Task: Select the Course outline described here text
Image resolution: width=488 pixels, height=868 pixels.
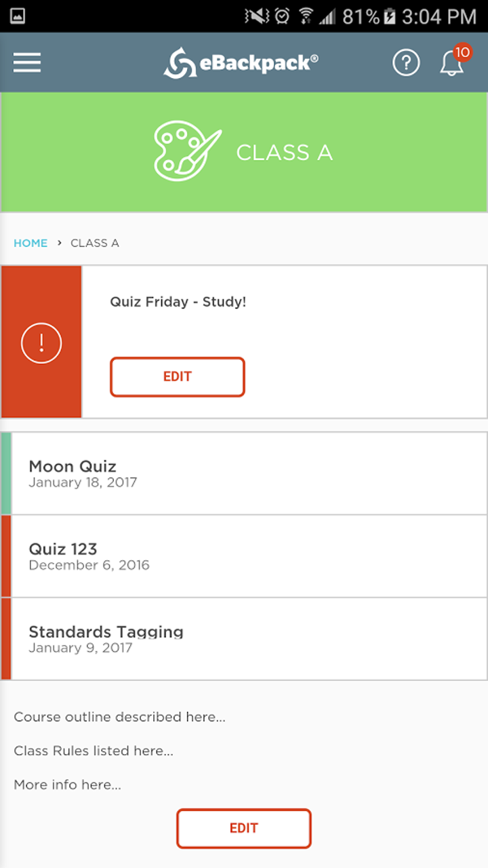Action: 120,717
